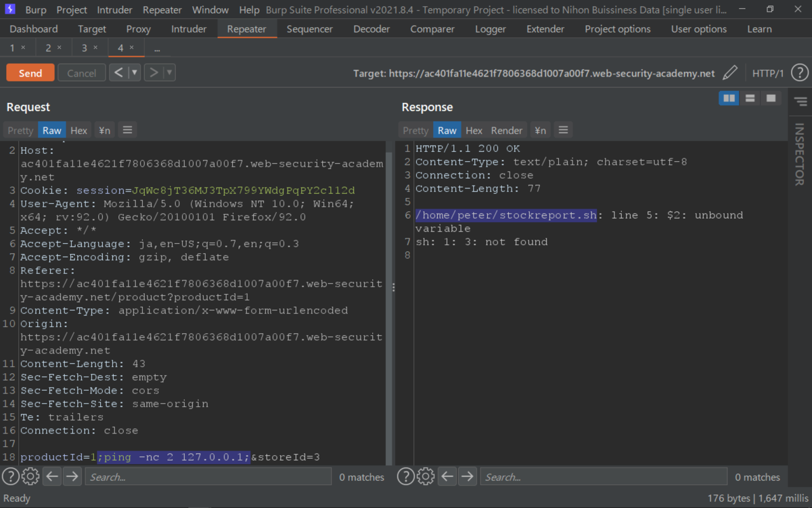
Task: Open the Help menu
Action: tap(249, 10)
